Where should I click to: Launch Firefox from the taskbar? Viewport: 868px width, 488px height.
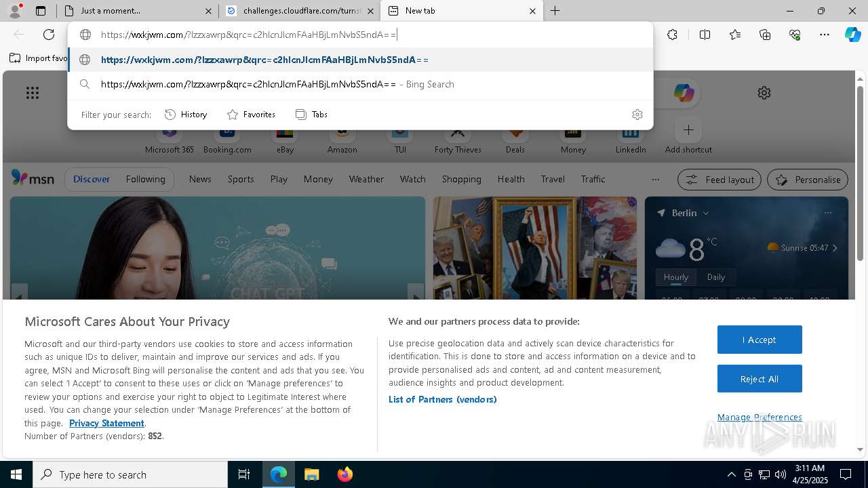(x=344, y=474)
